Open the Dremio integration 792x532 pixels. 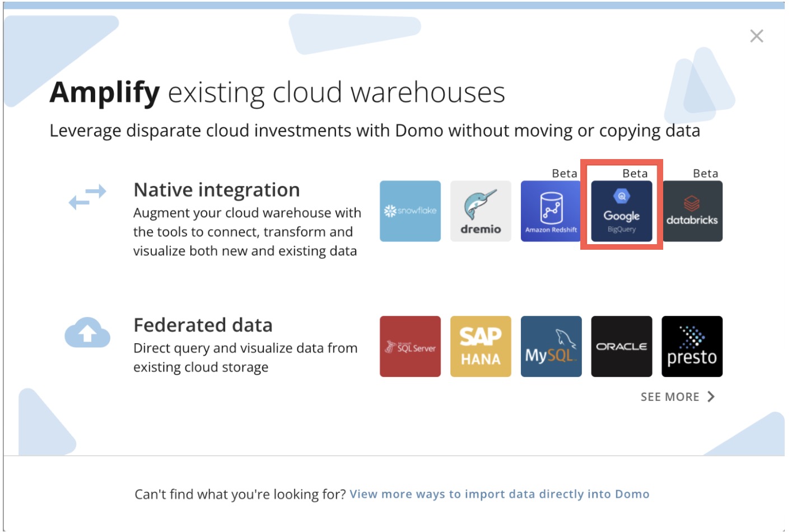coord(481,211)
